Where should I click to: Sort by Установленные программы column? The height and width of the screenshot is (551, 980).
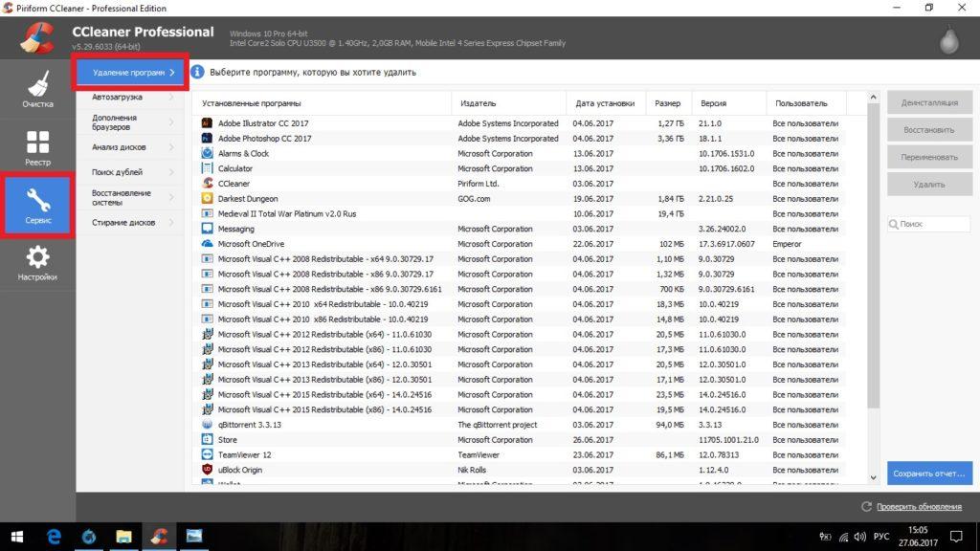[322, 103]
